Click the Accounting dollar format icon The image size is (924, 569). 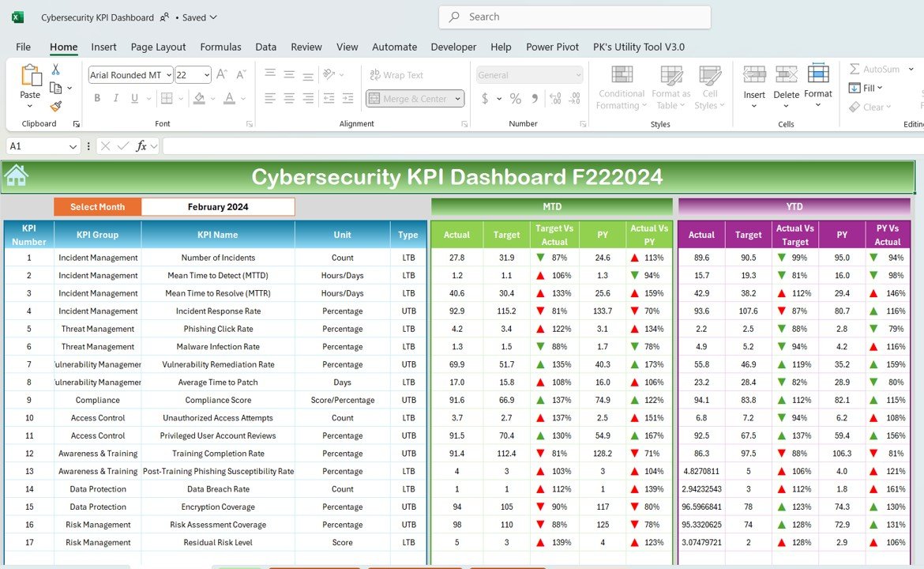click(484, 99)
